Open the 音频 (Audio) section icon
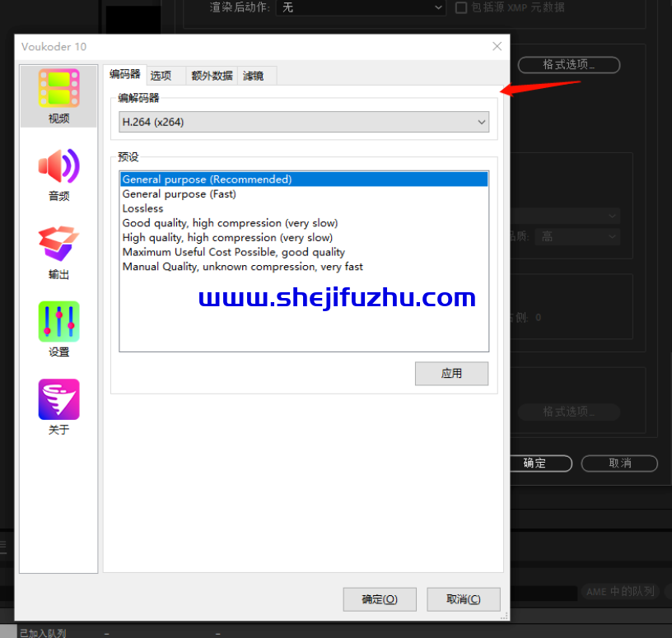The width and height of the screenshot is (672, 638). tap(58, 175)
